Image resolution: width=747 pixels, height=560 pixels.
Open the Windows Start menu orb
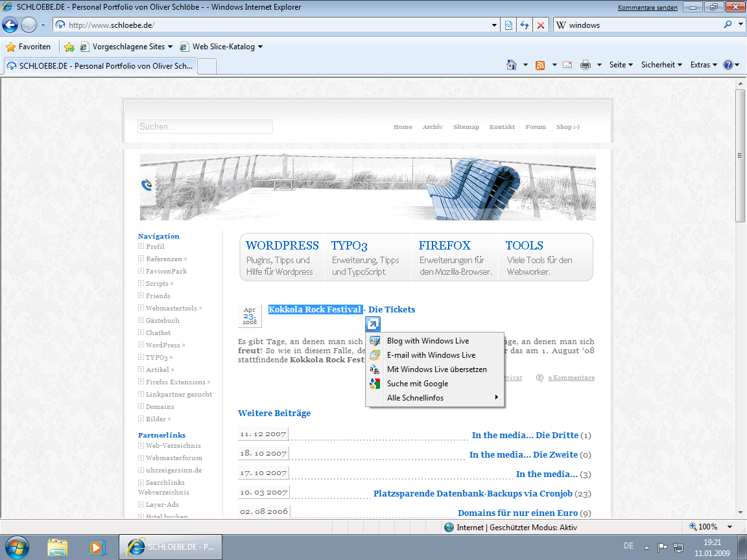tap(16, 546)
